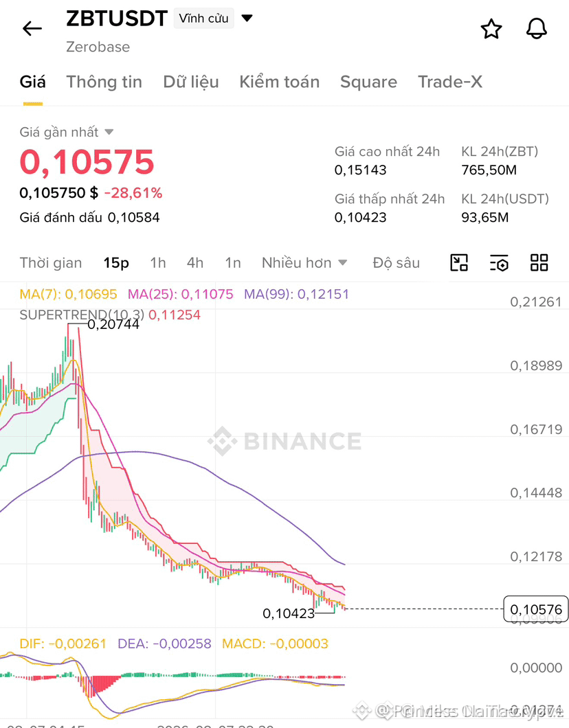Tap the KL 24h(ZBT) value 765,50M
This screenshot has height=728, width=569.
[489, 170]
